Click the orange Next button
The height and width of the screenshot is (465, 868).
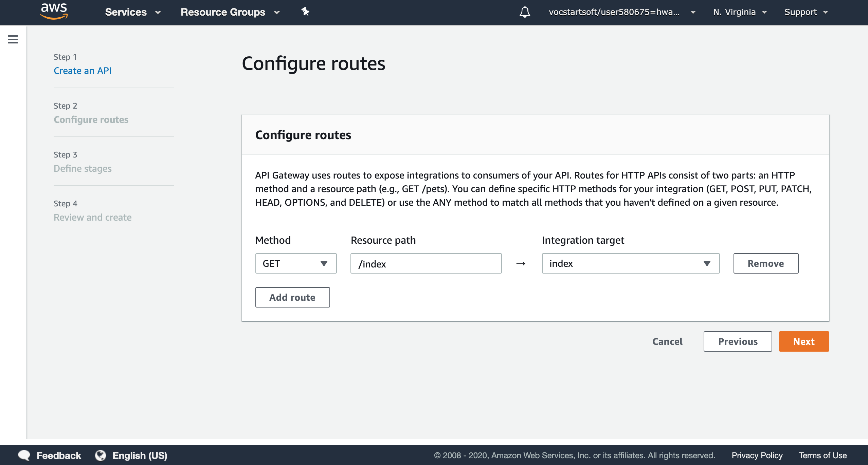pos(804,341)
